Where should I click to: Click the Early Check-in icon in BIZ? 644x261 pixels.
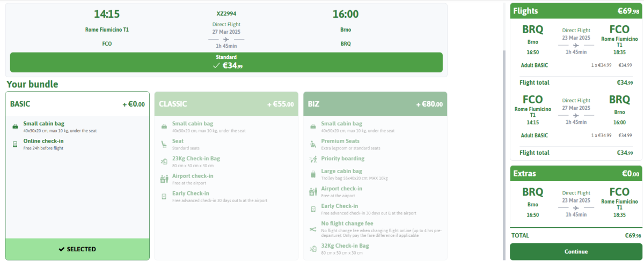point(313,209)
